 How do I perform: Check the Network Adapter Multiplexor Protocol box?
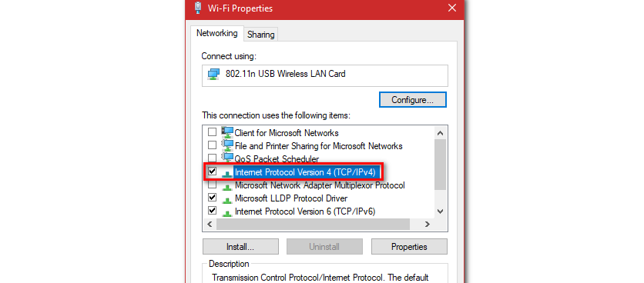(x=212, y=185)
